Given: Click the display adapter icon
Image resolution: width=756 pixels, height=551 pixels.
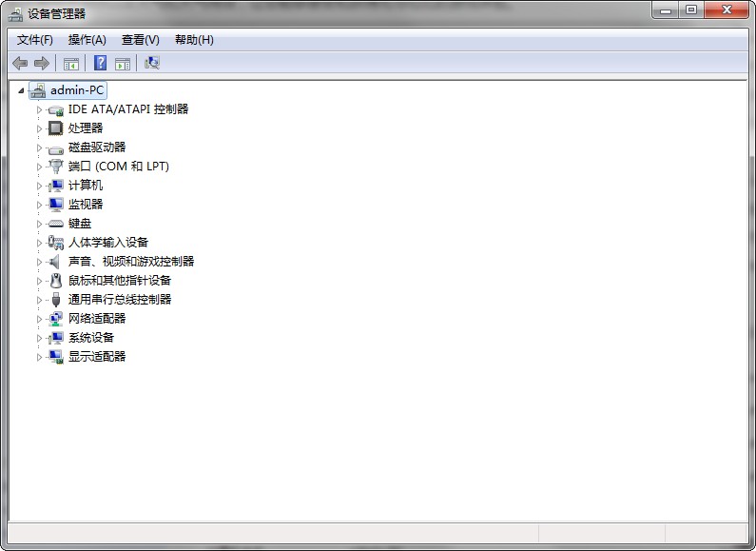Looking at the screenshot, I should 56,357.
